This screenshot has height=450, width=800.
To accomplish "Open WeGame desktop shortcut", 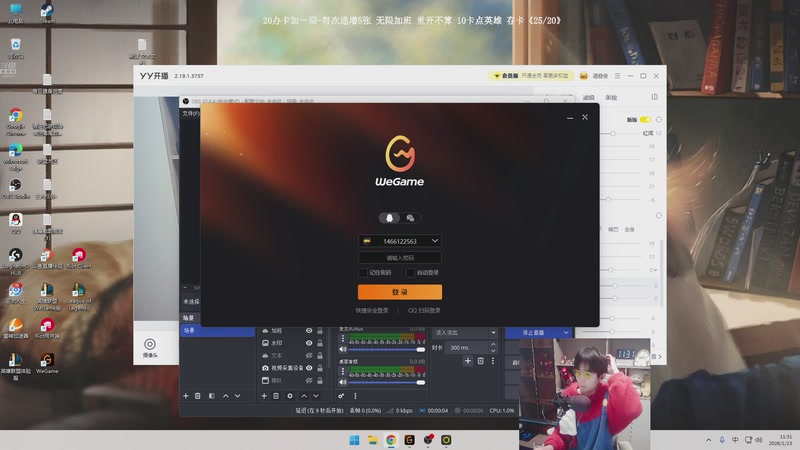I will (x=47, y=363).
